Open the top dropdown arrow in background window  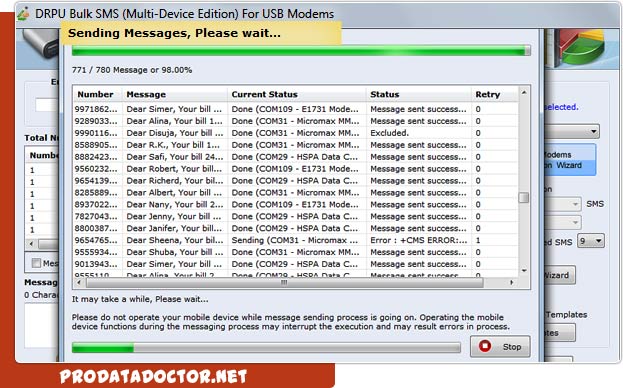[x=593, y=131]
